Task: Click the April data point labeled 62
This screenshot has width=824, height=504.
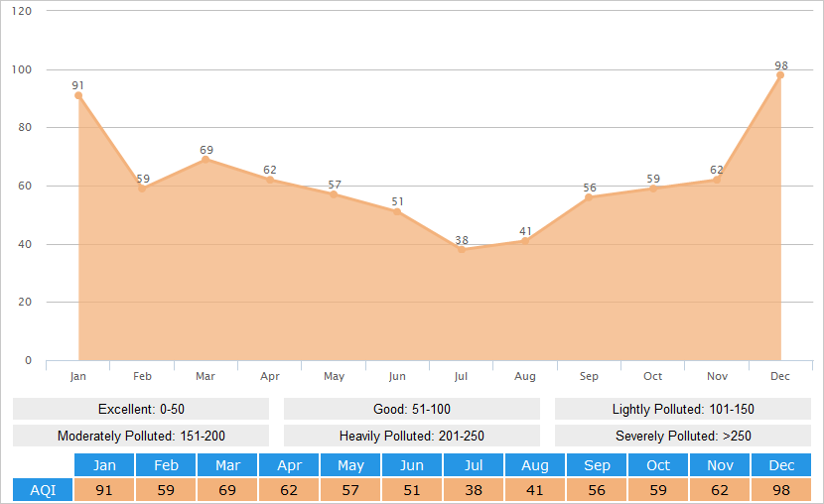Action: click(270, 181)
